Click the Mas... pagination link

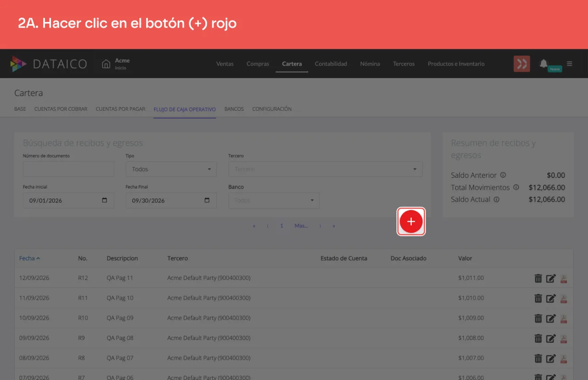[301, 226]
